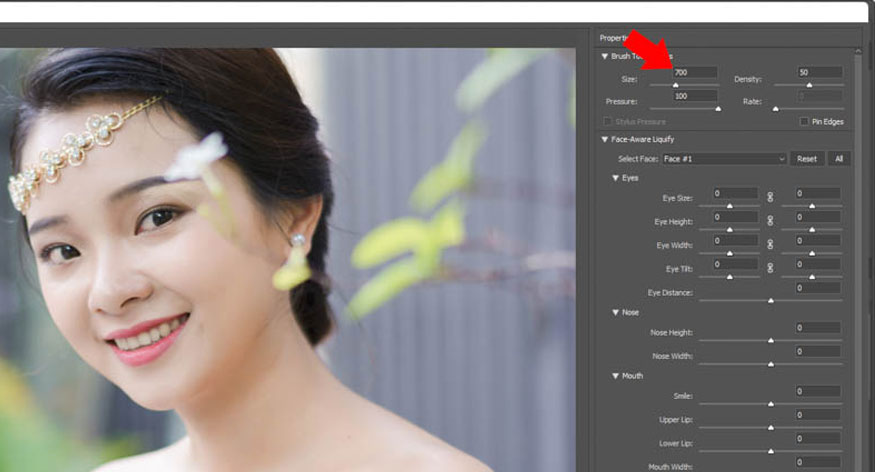The height and width of the screenshot is (472, 875).
Task: Click the All button next to Reset
Action: click(839, 159)
